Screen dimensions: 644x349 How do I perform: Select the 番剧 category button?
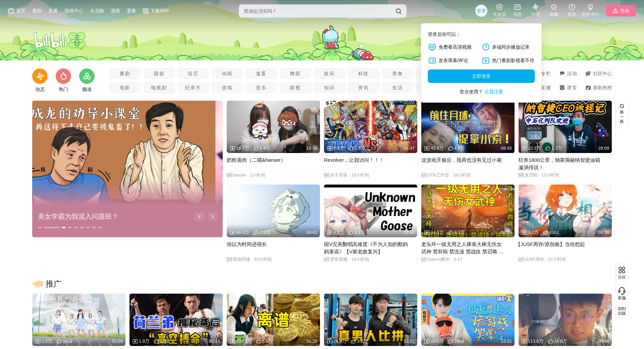pyautogui.click(x=125, y=73)
